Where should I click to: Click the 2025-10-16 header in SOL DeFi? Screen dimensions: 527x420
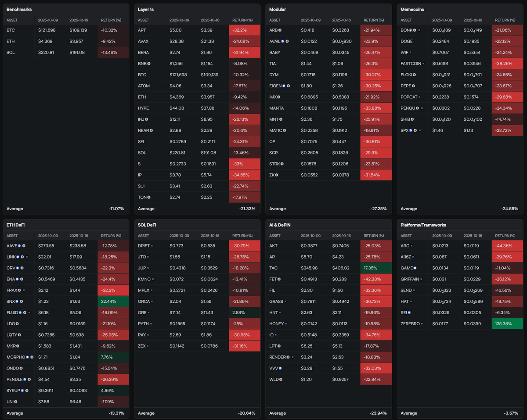tap(210, 236)
